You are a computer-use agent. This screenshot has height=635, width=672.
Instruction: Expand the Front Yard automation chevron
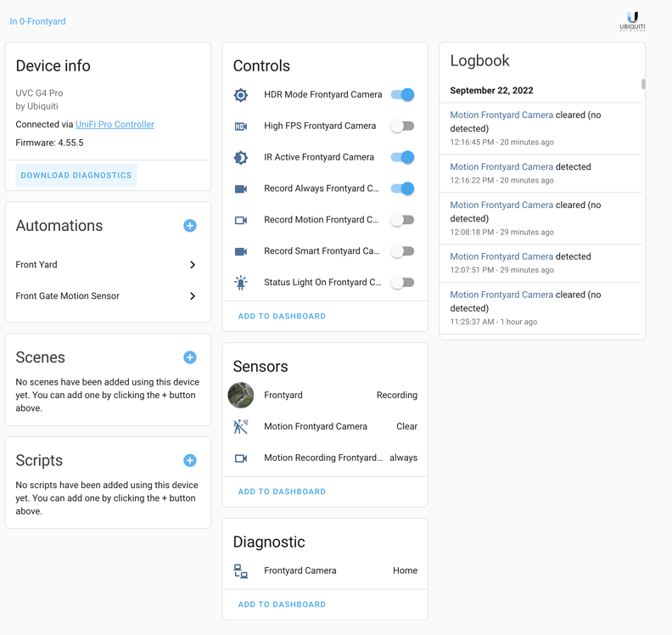[x=193, y=265]
